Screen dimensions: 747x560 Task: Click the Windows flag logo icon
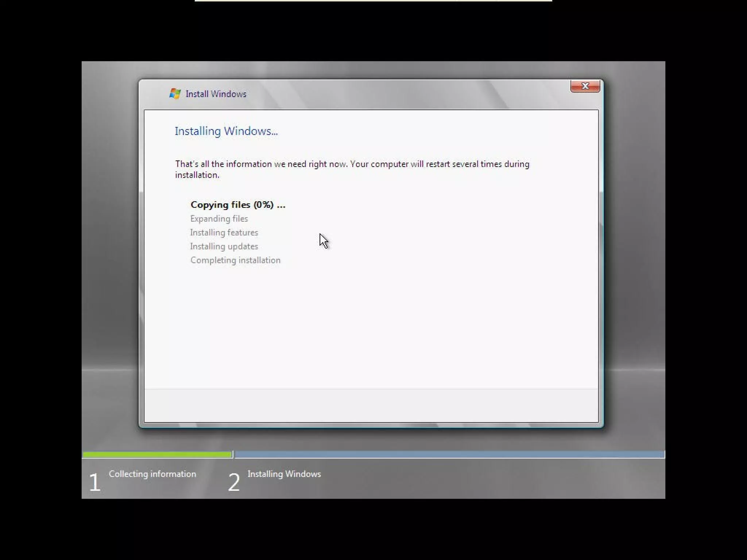175,94
